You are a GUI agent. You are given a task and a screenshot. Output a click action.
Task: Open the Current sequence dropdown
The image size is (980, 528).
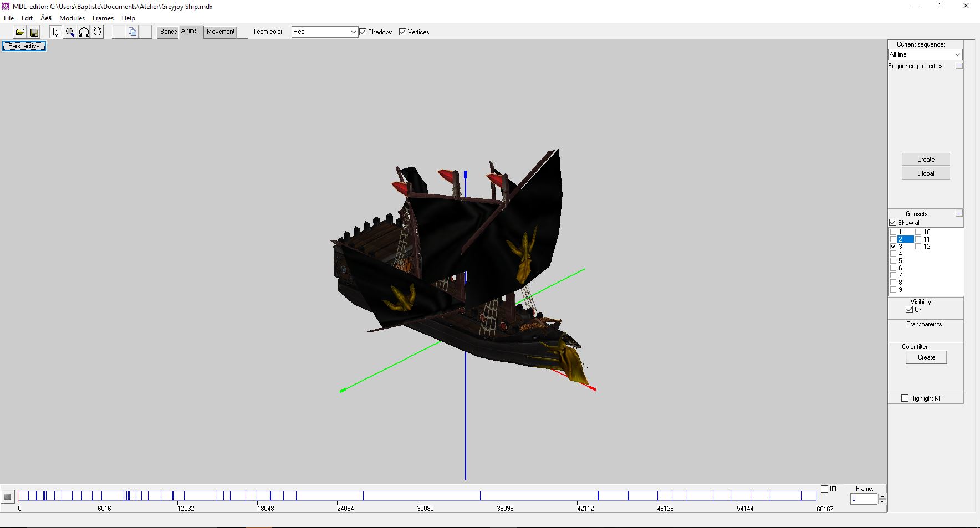[x=925, y=54]
